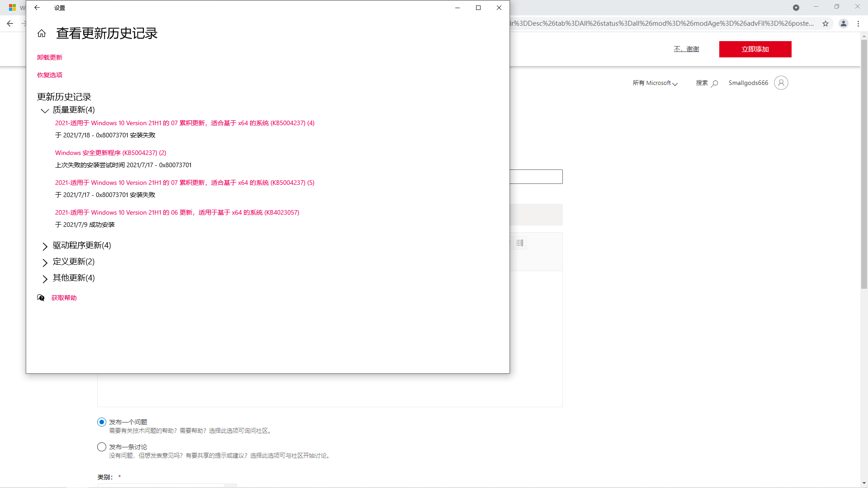Click the 于 2021/7/18 - 0x80073701 安装失败 text
The image size is (868, 488).
coord(105,135)
